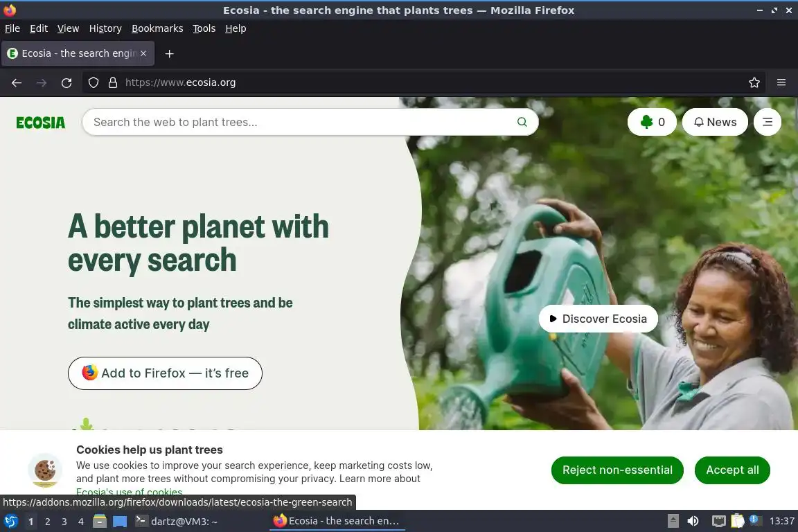Viewport: 798px width, 532px height.
Task: Open the Ecosia page hamburger menu
Action: pyautogui.click(x=768, y=122)
